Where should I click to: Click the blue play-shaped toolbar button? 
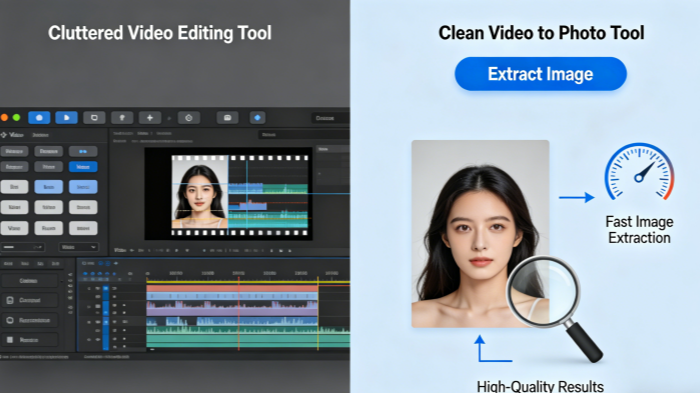point(67,118)
